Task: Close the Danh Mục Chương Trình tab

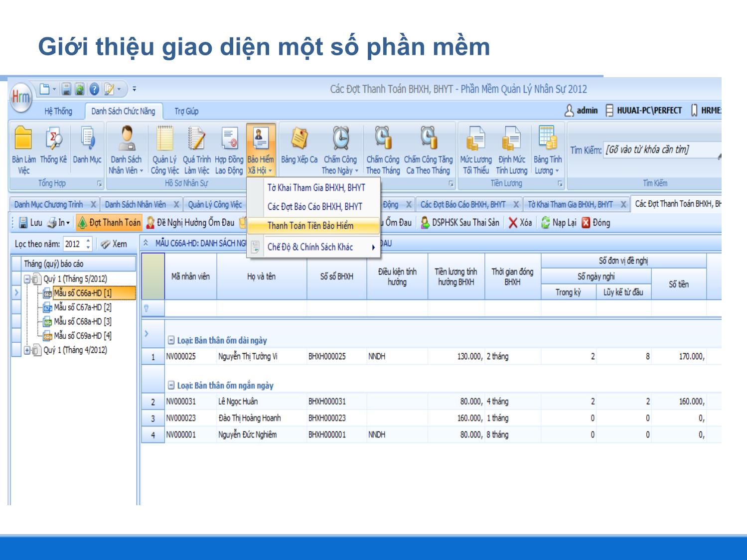Action: pos(94,205)
